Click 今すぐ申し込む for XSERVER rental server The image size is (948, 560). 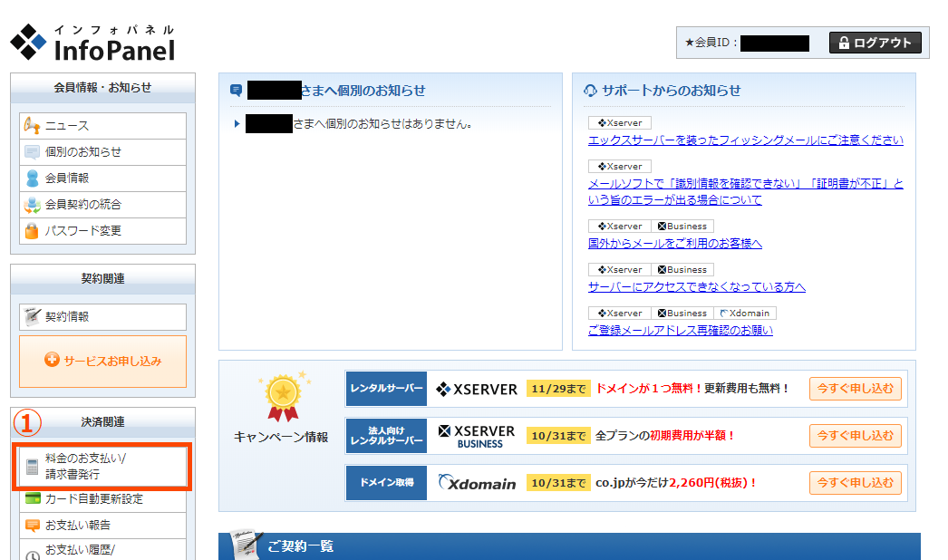coord(855,389)
